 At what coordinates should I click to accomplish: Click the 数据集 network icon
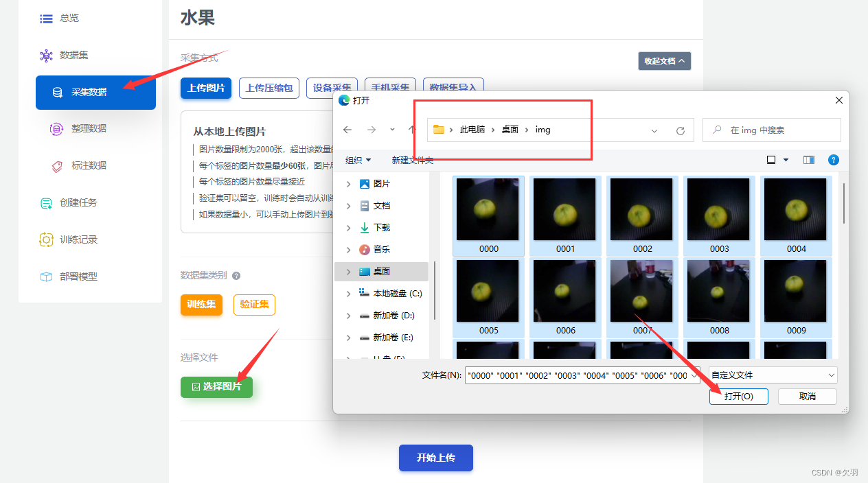[46, 56]
